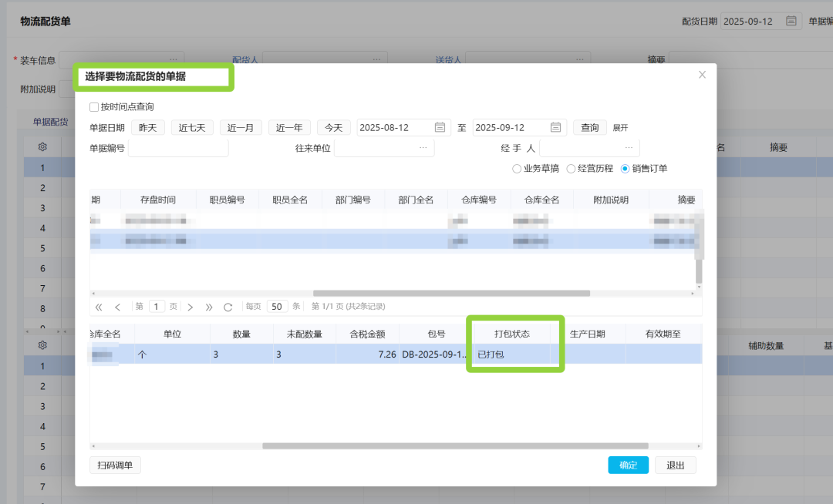Refresh the records list
The width and height of the screenshot is (833, 504).
[x=228, y=307]
